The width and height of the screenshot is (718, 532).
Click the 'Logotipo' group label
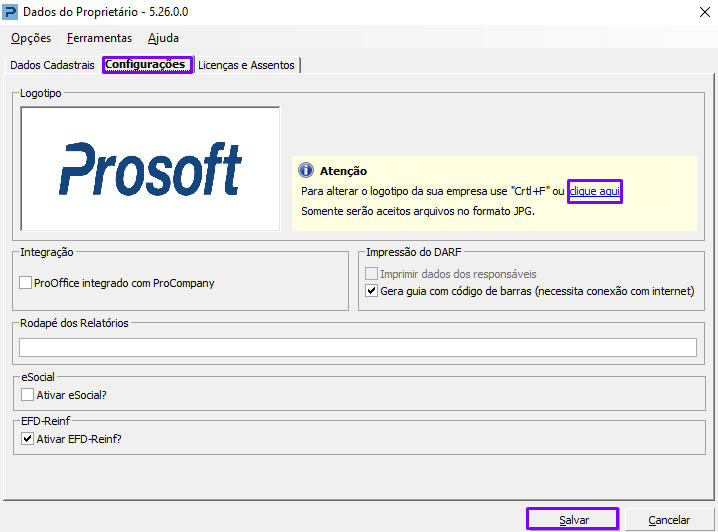point(41,93)
